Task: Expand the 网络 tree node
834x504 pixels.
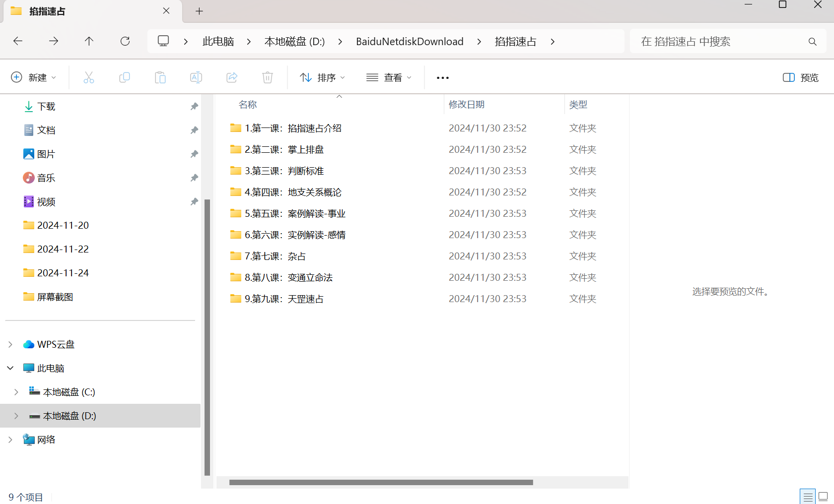Action: click(x=10, y=440)
